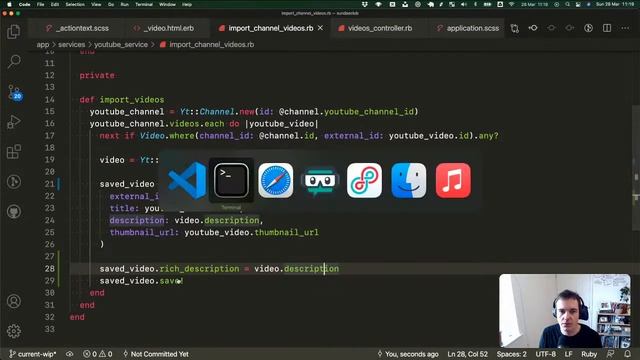Click the Split Editor Right icon

(607, 28)
